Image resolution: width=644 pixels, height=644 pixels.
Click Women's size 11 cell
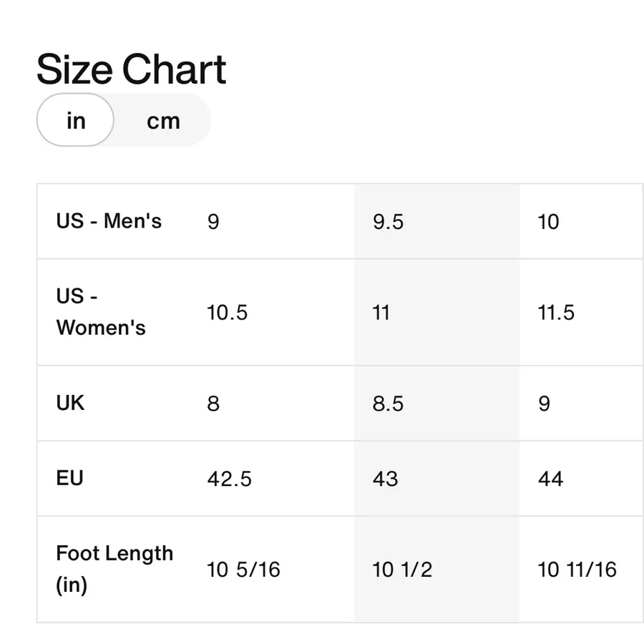(x=436, y=312)
